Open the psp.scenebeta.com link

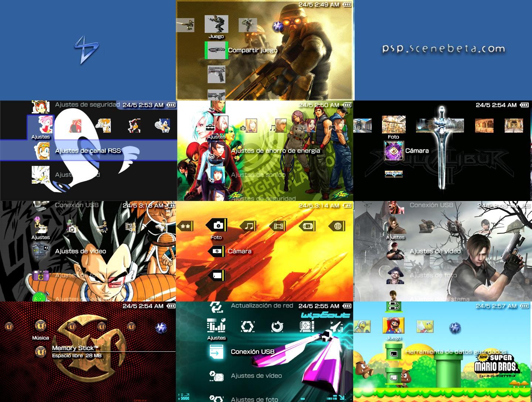(443, 49)
